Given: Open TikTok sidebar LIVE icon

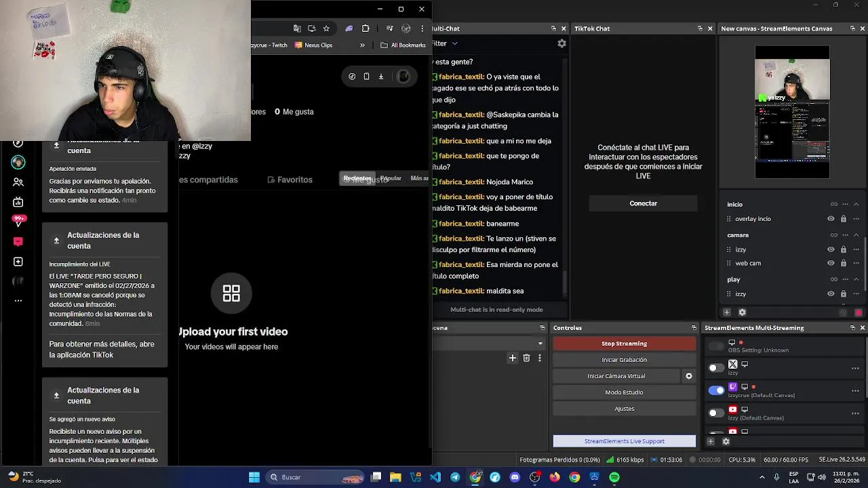Looking at the screenshot, I should [x=18, y=202].
